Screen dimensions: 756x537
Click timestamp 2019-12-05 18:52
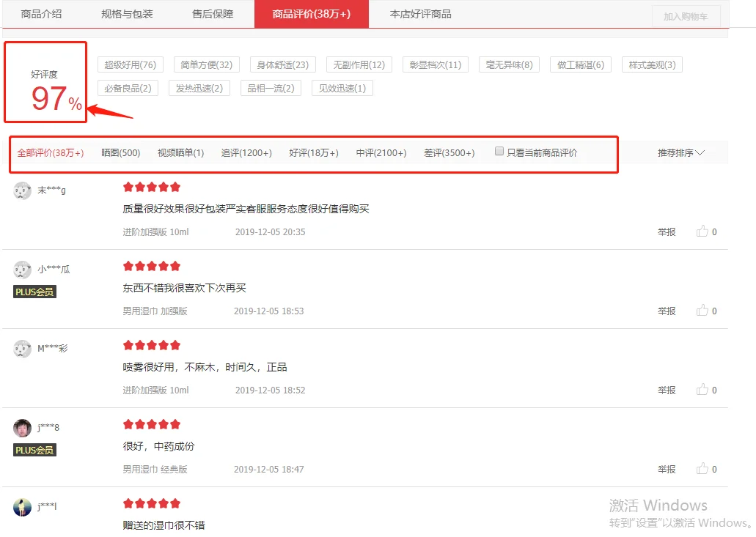pyautogui.click(x=270, y=390)
